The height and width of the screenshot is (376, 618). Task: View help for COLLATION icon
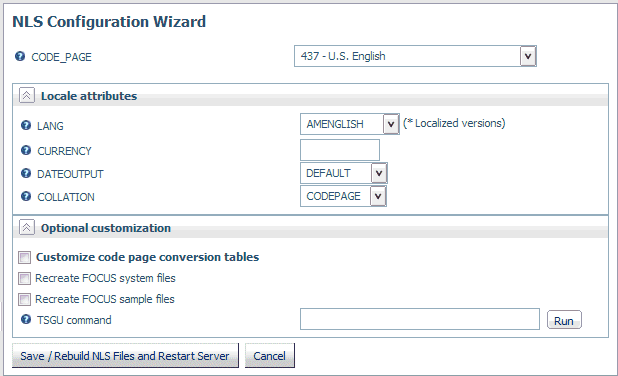[26, 196]
